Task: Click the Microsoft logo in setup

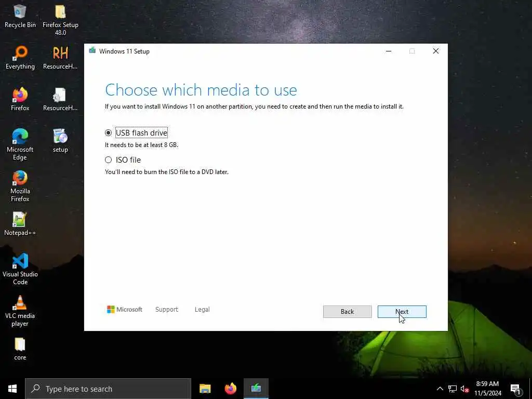Action: coord(125,310)
